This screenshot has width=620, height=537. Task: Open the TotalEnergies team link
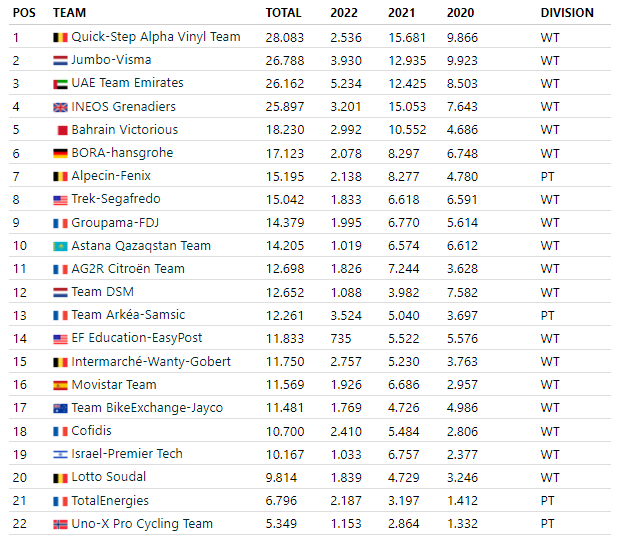coord(110,501)
